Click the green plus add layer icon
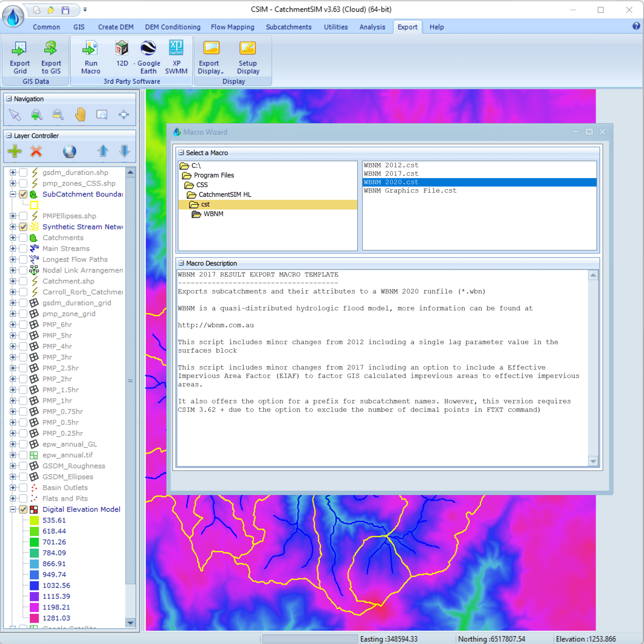The image size is (644, 644). point(15,151)
